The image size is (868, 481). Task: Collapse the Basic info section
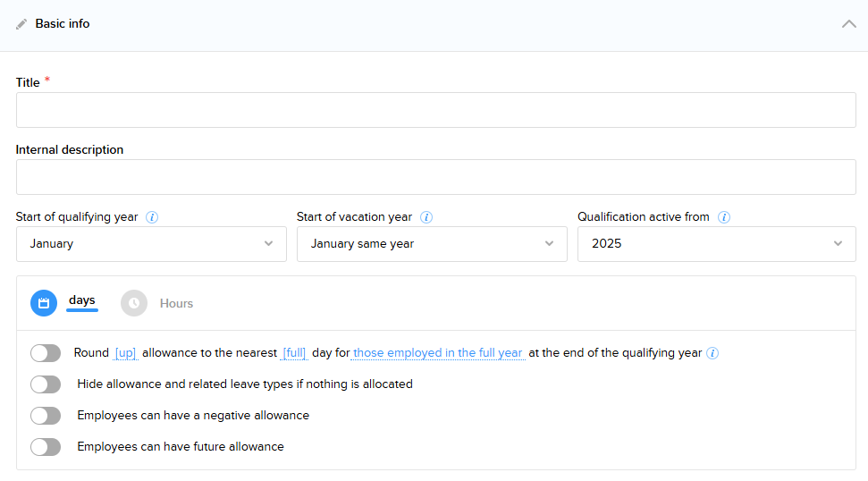pyautogui.click(x=848, y=24)
